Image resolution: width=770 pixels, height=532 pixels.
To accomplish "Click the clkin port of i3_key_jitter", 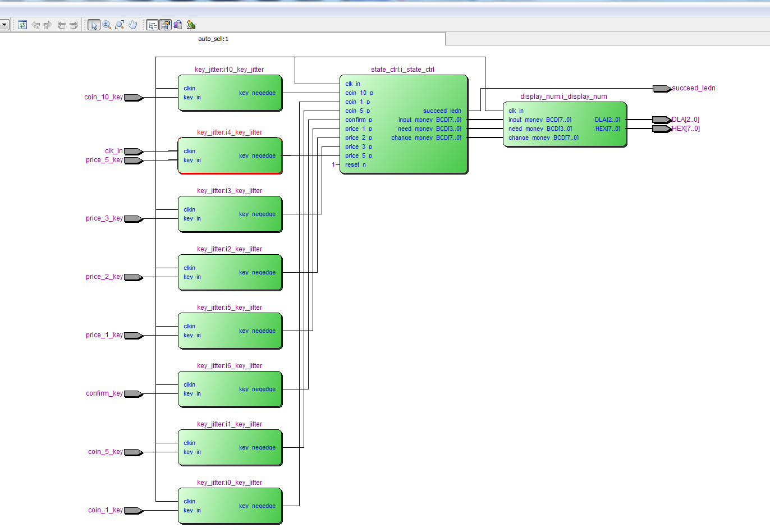I will pyautogui.click(x=190, y=210).
